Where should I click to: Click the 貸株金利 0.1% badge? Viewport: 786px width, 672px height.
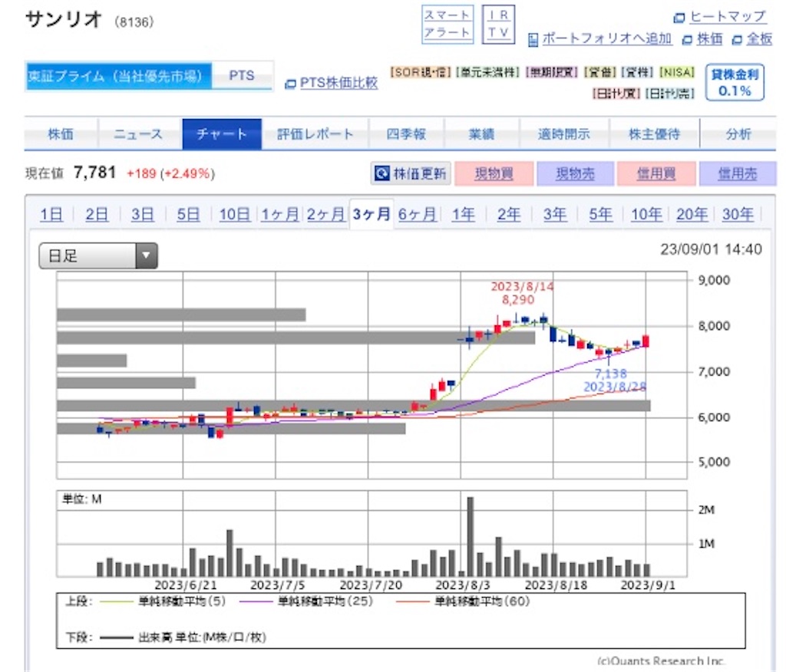[735, 82]
